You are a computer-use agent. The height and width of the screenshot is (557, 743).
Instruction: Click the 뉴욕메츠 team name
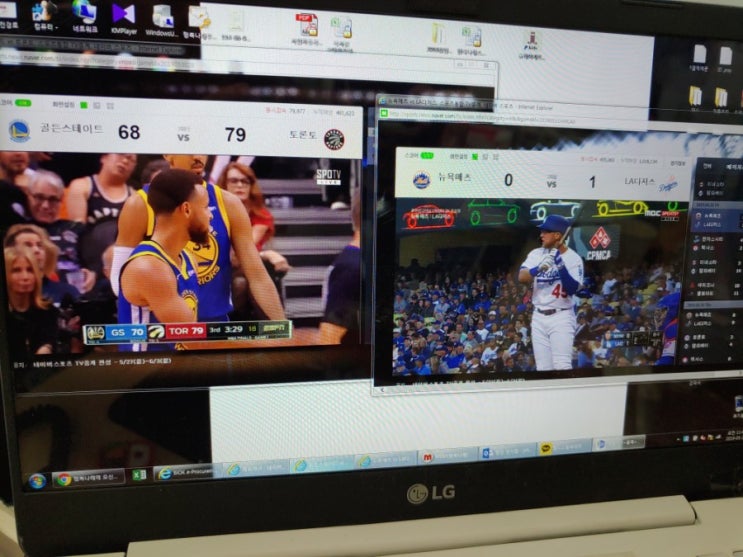tap(454, 178)
